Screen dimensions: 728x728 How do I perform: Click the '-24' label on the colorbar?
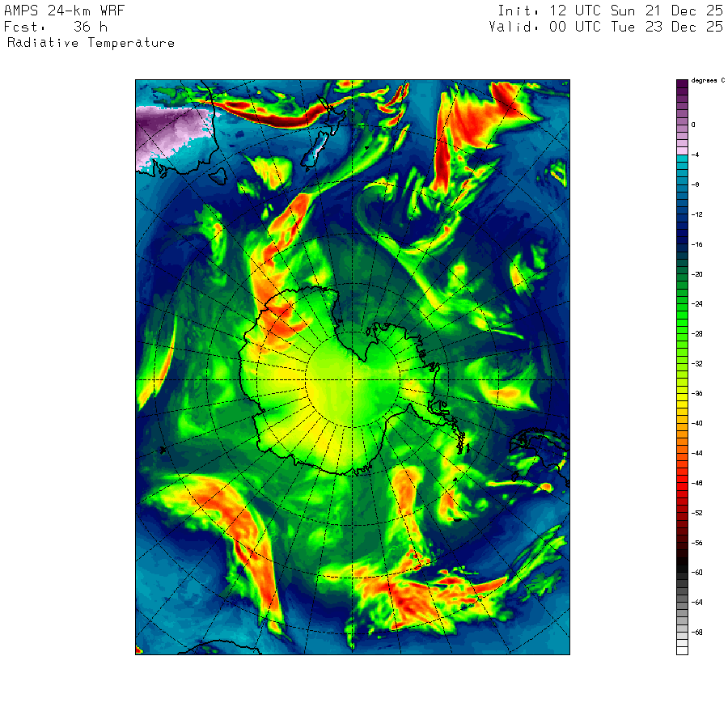[x=696, y=304]
